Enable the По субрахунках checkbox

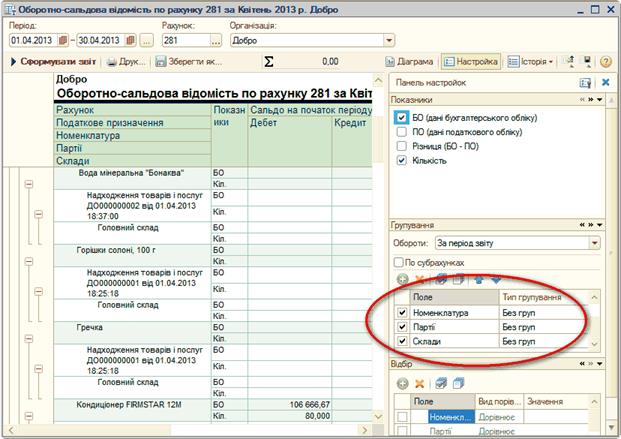pos(398,262)
